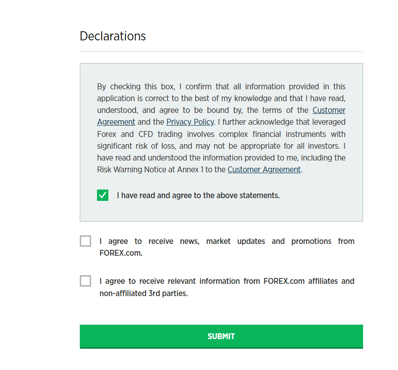This screenshot has width=398, height=370.
Task: Click 'I agree to receive relevant information' label
Action: 227,287
